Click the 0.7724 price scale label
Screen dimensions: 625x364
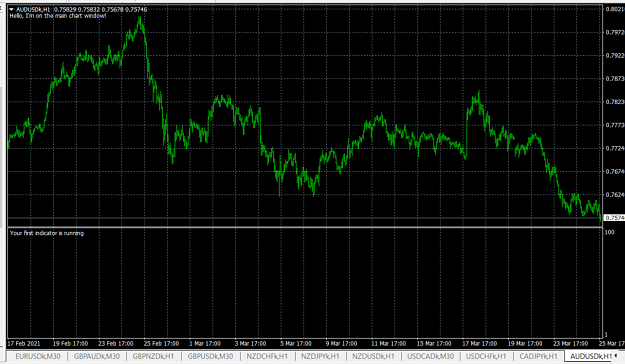[x=615, y=148]
